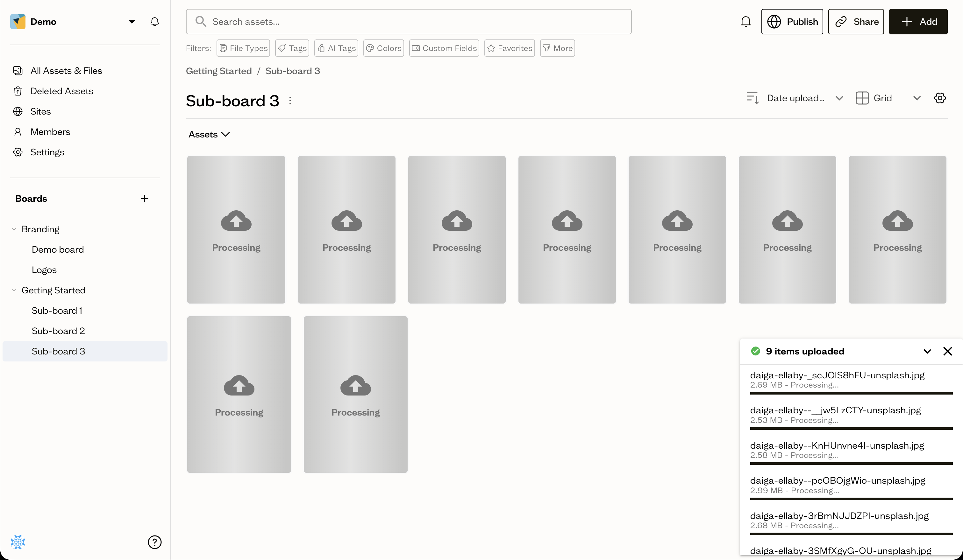
Task: Open the Date uploaded sort dropdown
Action: [x=804, y=98]
